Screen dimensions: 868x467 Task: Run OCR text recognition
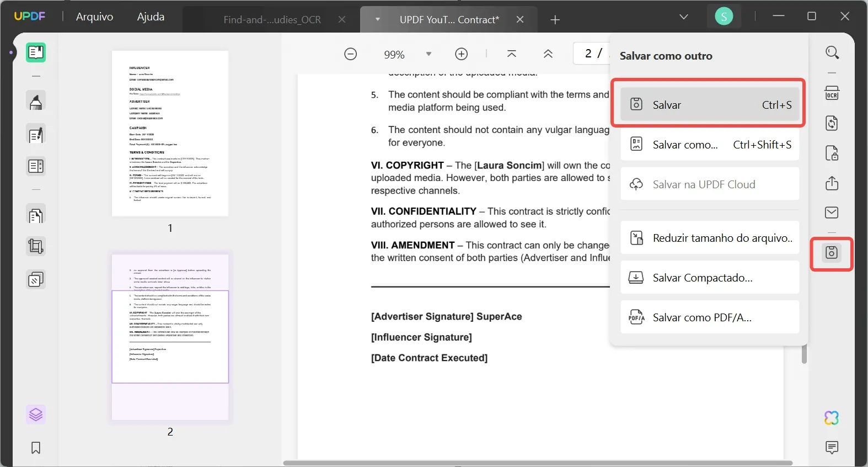tap(832, 93)
